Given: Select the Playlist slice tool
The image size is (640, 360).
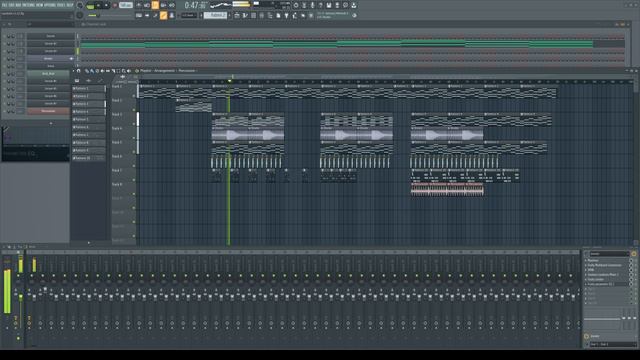Looking at the screenshot, I should tap(113, 71).
